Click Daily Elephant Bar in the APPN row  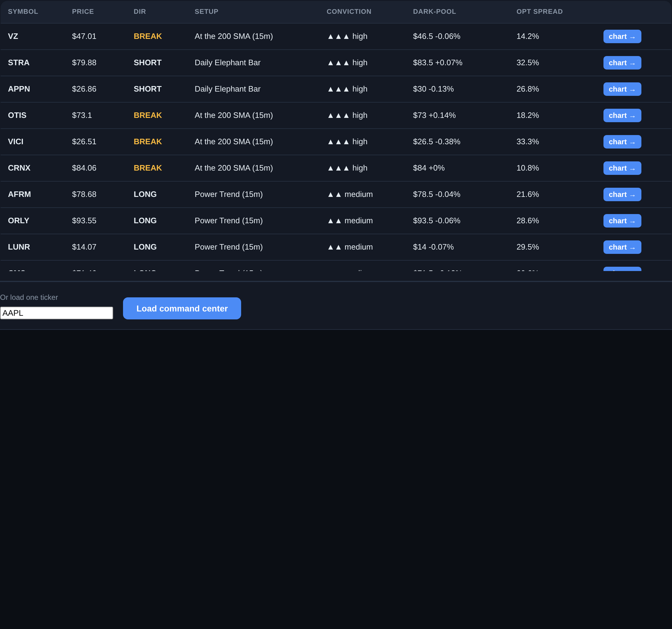[x=227, y=89]
